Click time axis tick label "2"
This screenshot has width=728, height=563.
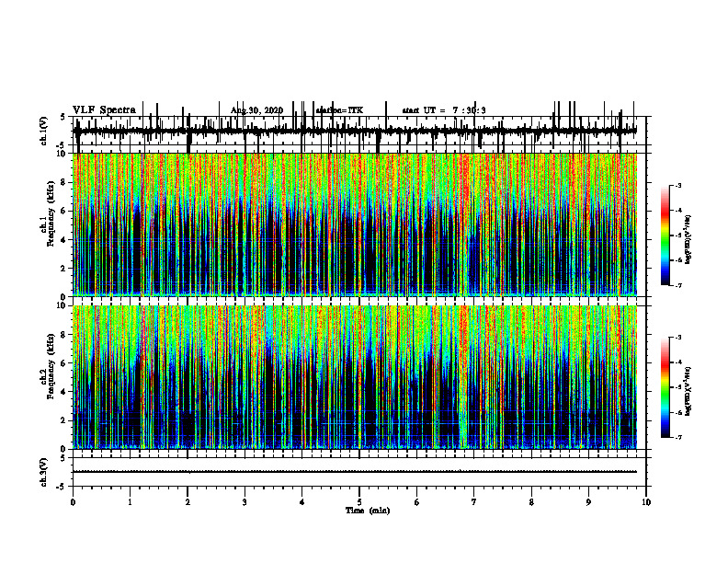pos(188,502)
